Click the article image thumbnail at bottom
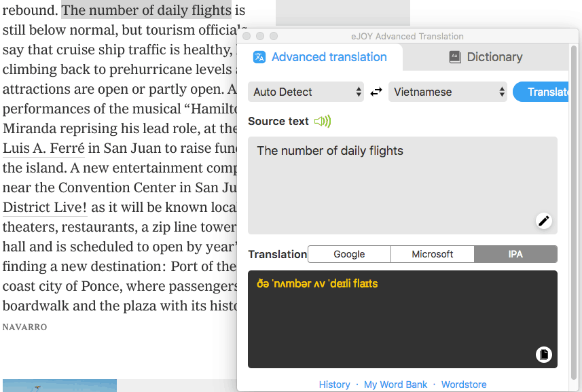 tap(60, 385)
